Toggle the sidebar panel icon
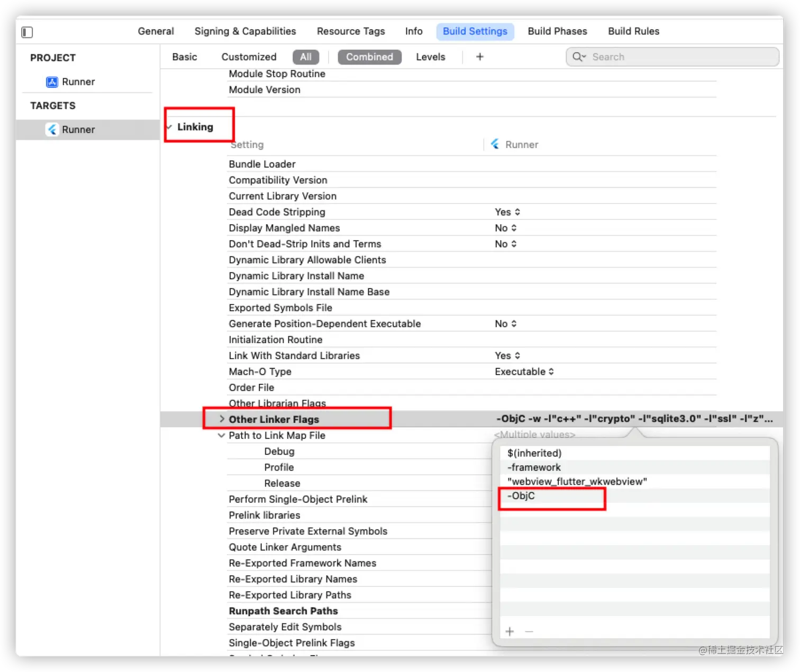800x672 pixels. (27, 32)
